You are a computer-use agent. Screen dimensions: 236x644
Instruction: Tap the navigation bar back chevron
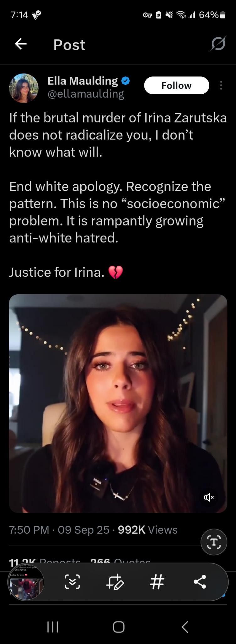(185, 627)
